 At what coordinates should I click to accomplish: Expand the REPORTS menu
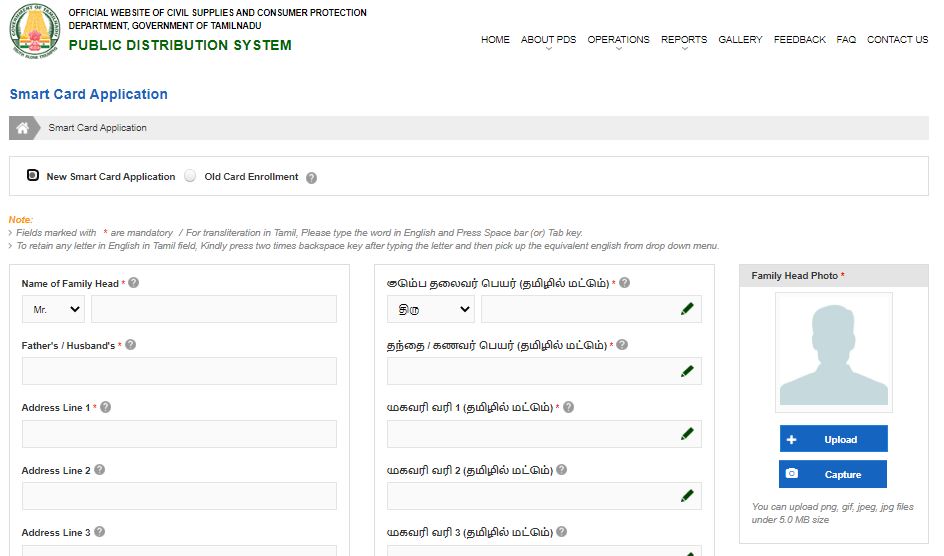click(x=684, y=40)
